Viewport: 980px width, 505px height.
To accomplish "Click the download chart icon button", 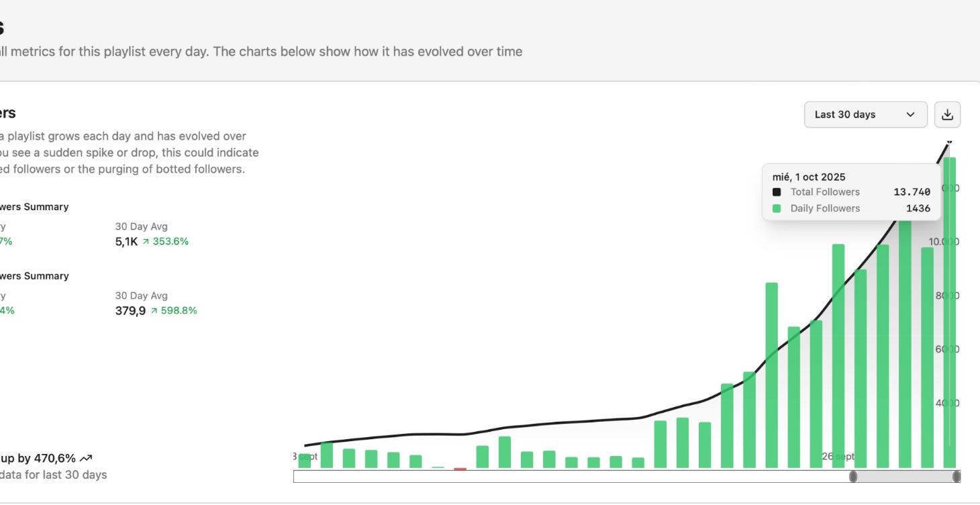I will click(x=947, y=115).
